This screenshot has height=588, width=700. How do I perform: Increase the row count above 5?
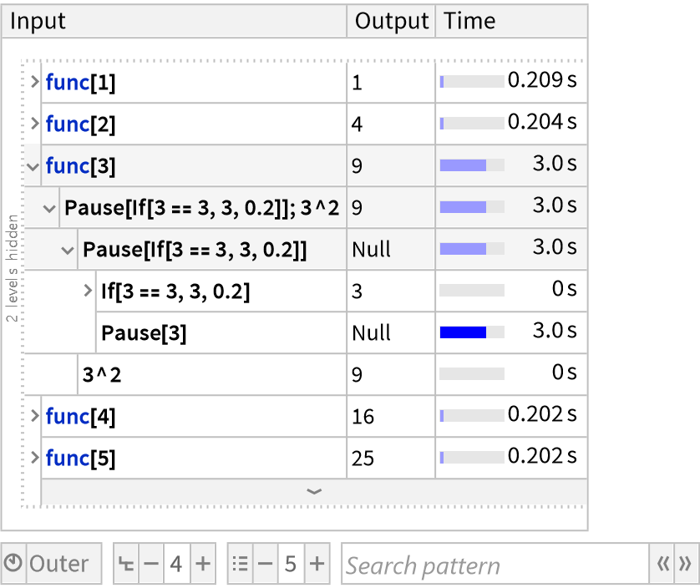[x=317, y=565]
